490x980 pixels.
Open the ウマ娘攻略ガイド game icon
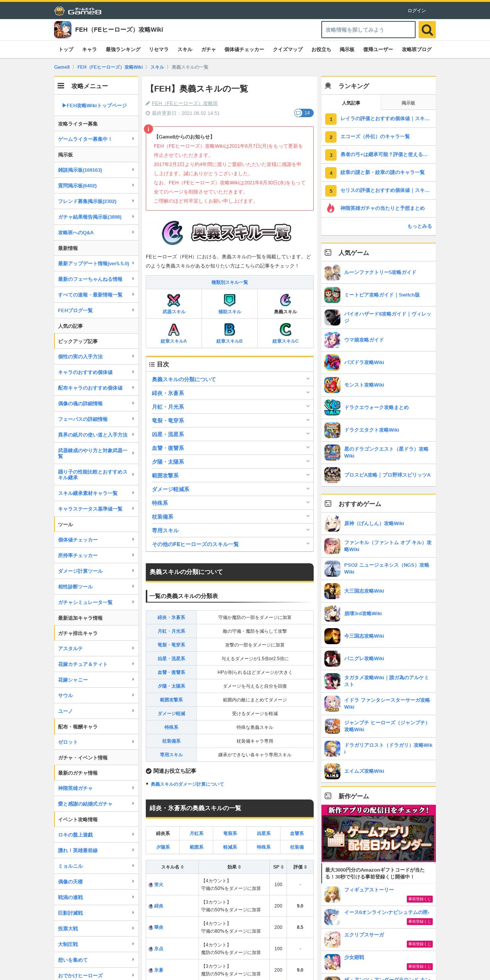pos(332,340)
